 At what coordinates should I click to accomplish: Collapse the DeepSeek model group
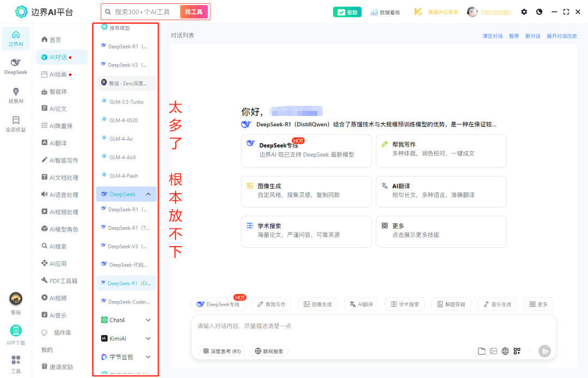click(148, 194)
